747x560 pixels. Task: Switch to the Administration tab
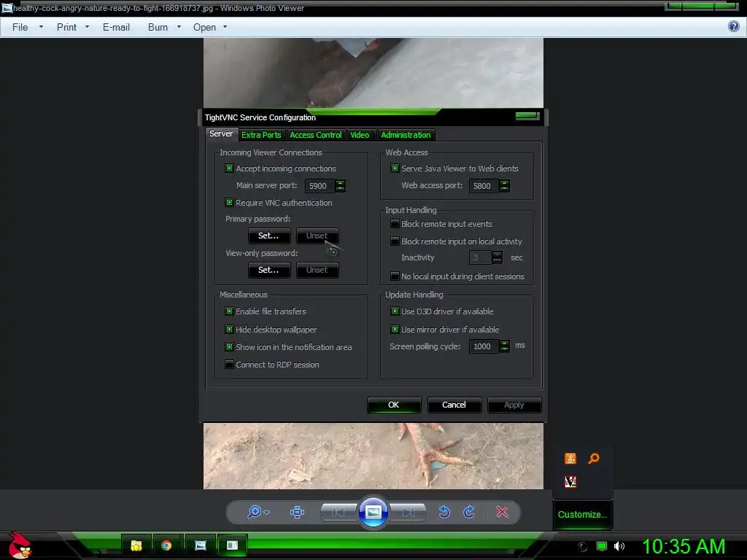click(406, 135)
